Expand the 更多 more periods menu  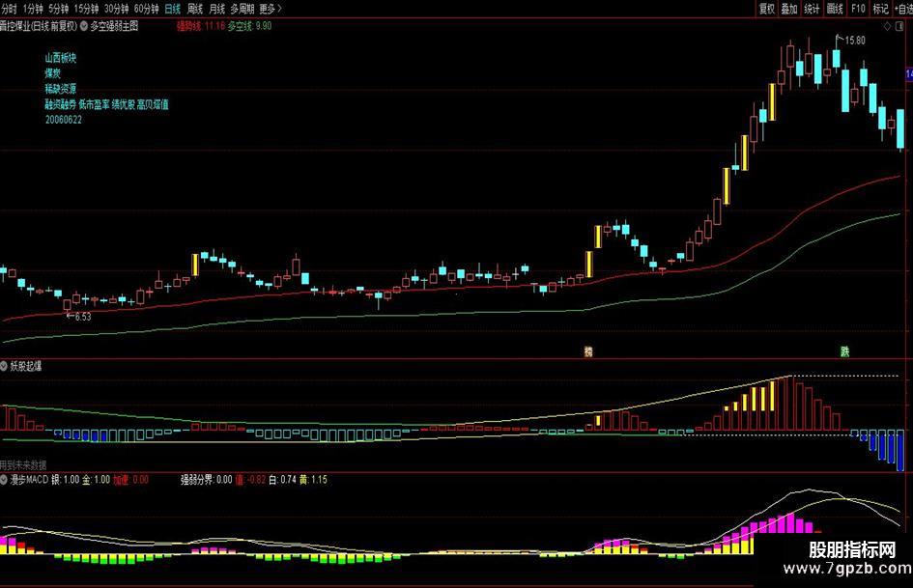pos(271,9)
